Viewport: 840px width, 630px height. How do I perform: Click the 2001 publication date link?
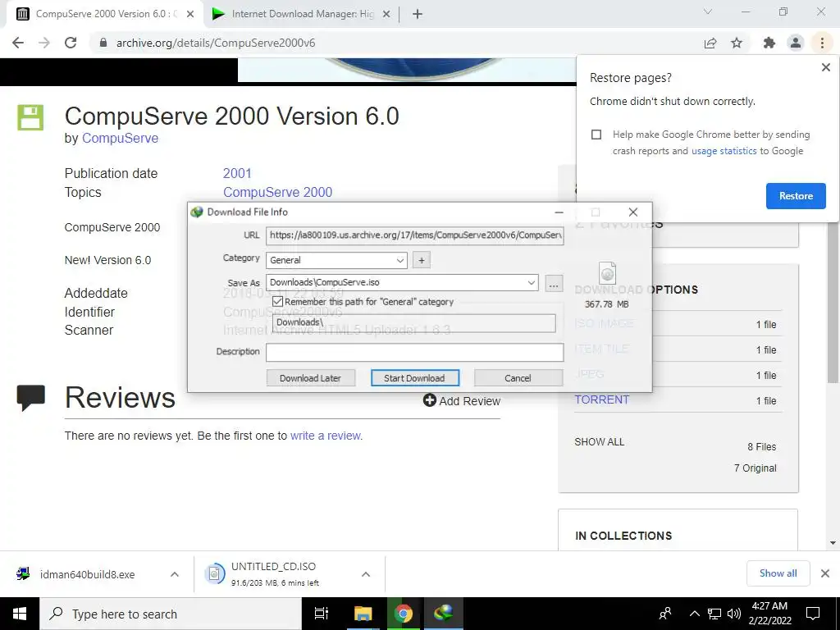tap(237, 174)
